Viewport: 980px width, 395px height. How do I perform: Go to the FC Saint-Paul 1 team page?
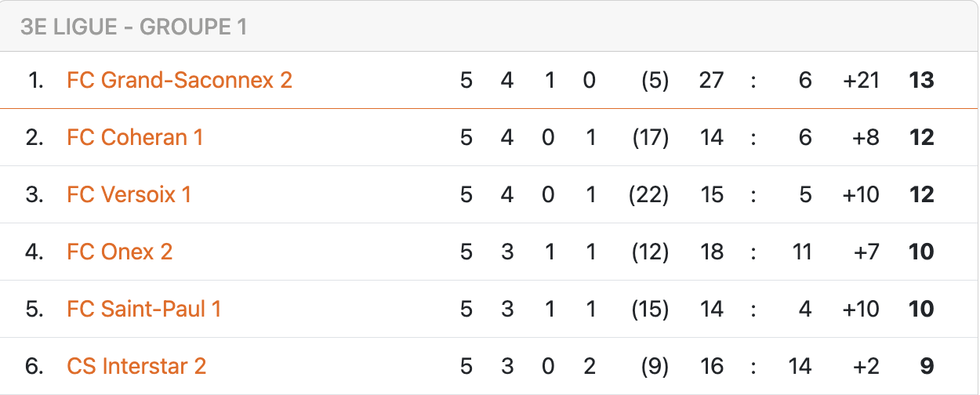click(x=144, y=309)
